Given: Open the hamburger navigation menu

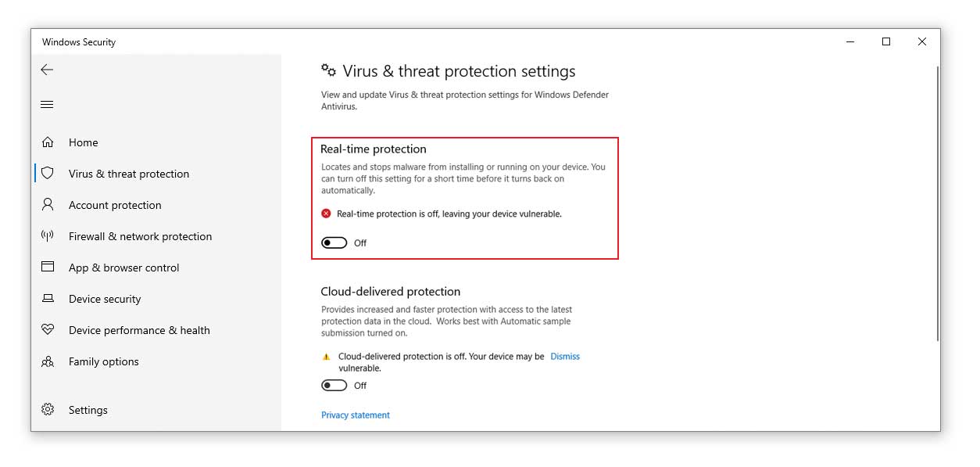Looking at the screenshot, I should pos(47,105).
